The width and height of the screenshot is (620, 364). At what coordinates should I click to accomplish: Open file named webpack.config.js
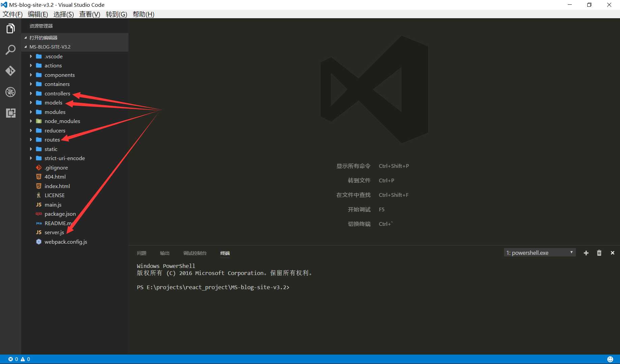point(66,242)
